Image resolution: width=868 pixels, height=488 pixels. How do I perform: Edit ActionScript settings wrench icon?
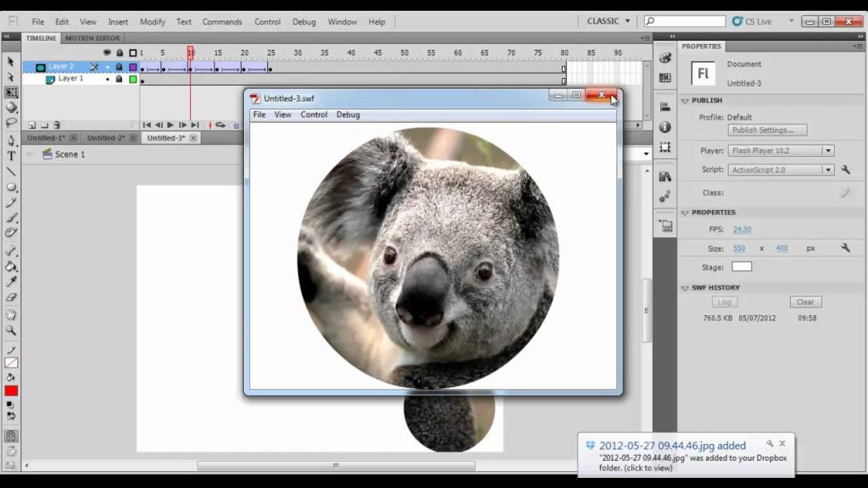[845, 169]
